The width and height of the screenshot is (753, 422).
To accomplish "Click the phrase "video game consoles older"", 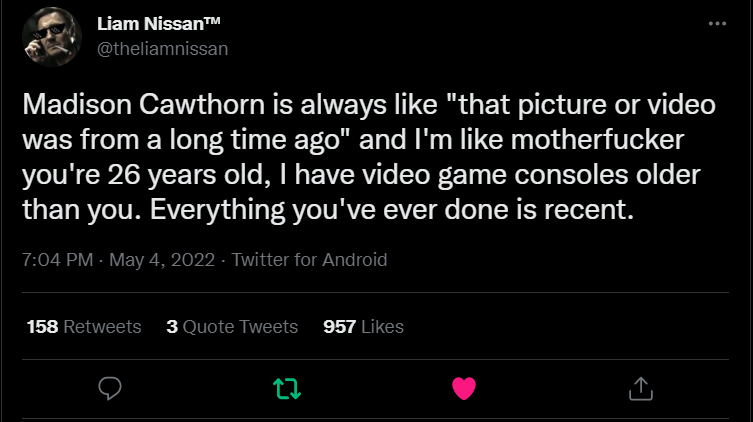I will (x=531, y=174).
